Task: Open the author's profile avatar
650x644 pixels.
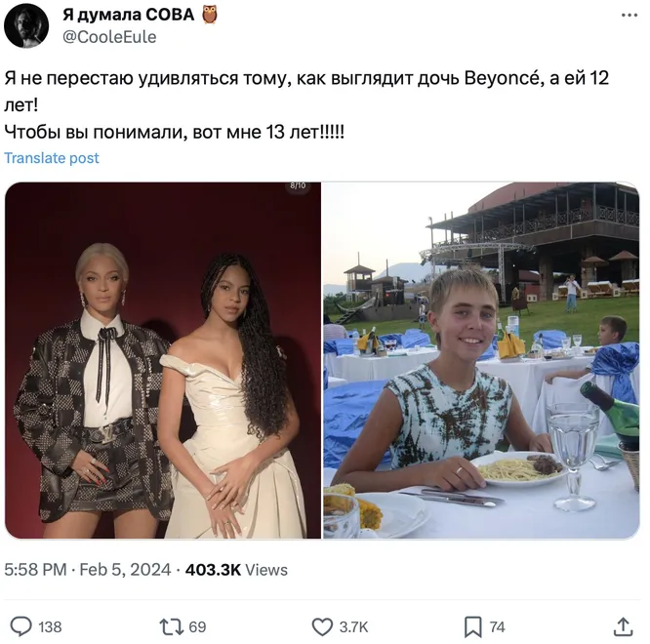Action: [x=26, y=25]
